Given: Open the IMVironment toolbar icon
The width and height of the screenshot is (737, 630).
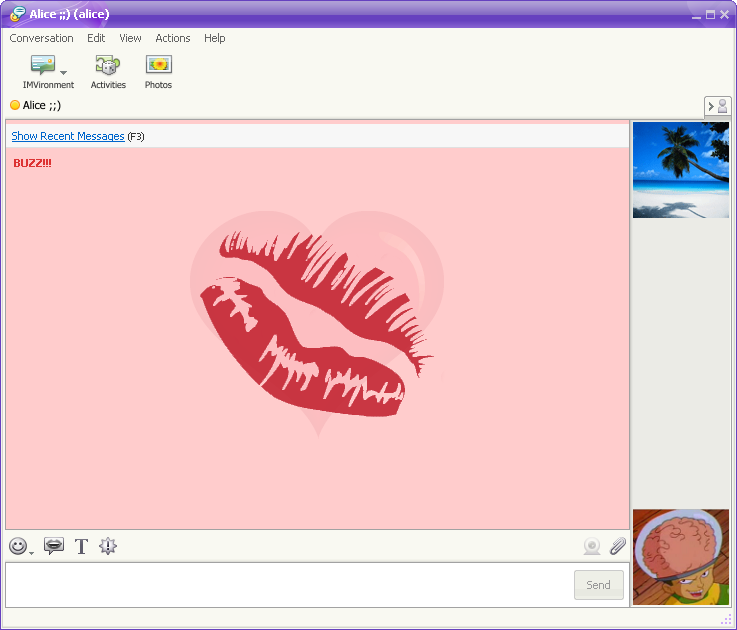Looking at the screenshot, I should click(x=43, y=66).
